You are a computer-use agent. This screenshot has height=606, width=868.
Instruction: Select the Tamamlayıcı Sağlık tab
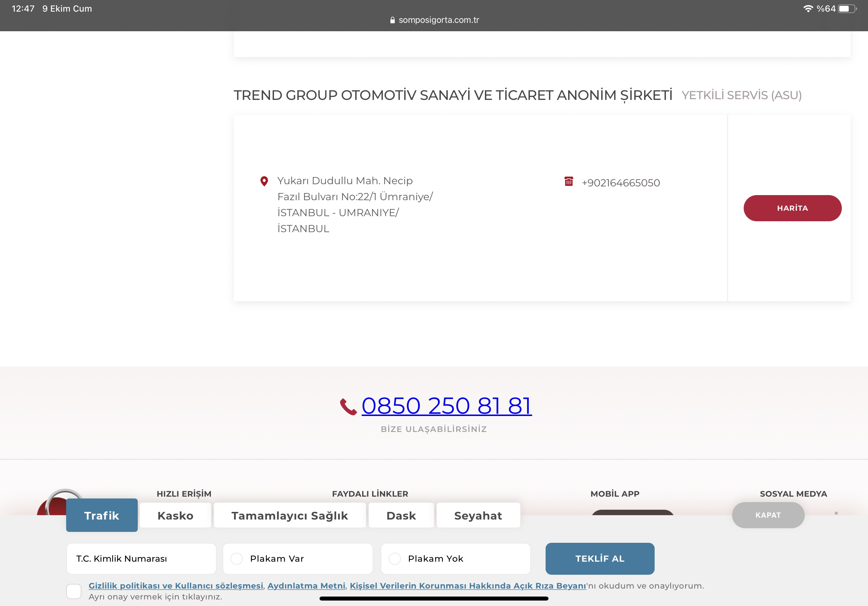[290, 515]
